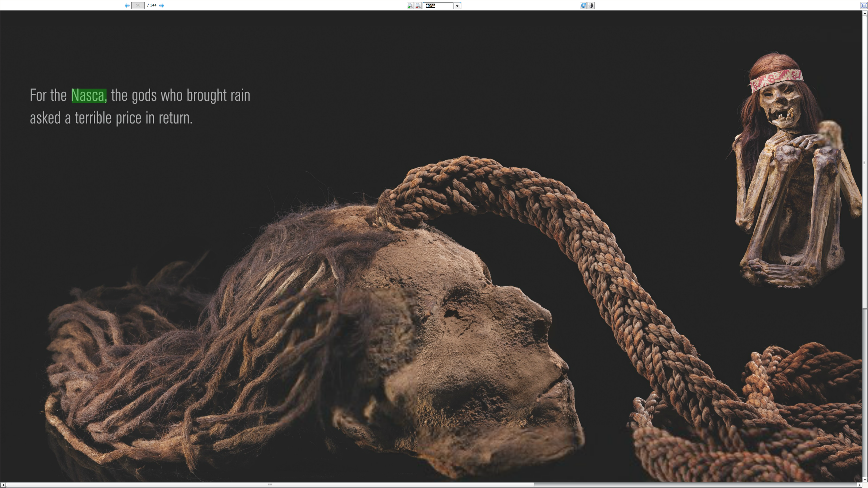Click the empty horizontal scrollbar track right side
Viewport: 868px width, 488px height.
coord(694,485)
